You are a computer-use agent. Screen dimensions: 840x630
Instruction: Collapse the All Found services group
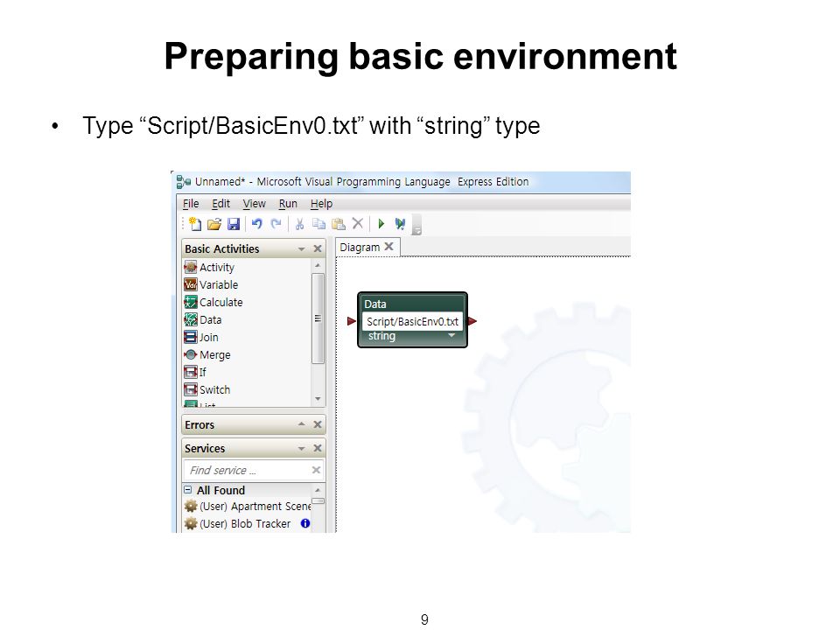pos(188,490)
